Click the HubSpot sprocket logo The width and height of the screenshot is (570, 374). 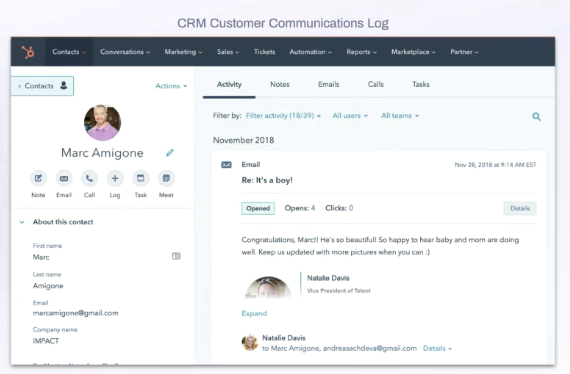[28, 52]
